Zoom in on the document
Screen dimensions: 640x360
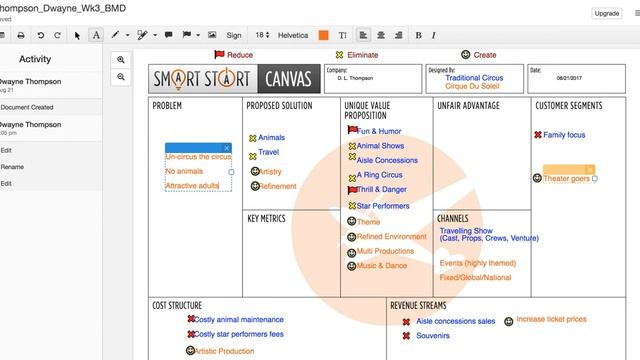121,60
